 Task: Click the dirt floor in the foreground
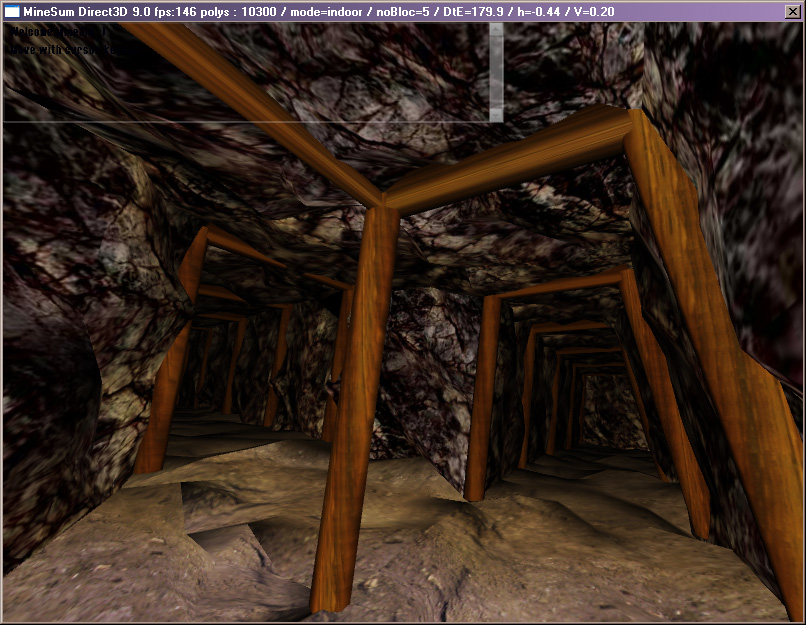pyautogui.click(x=450, y=560)
